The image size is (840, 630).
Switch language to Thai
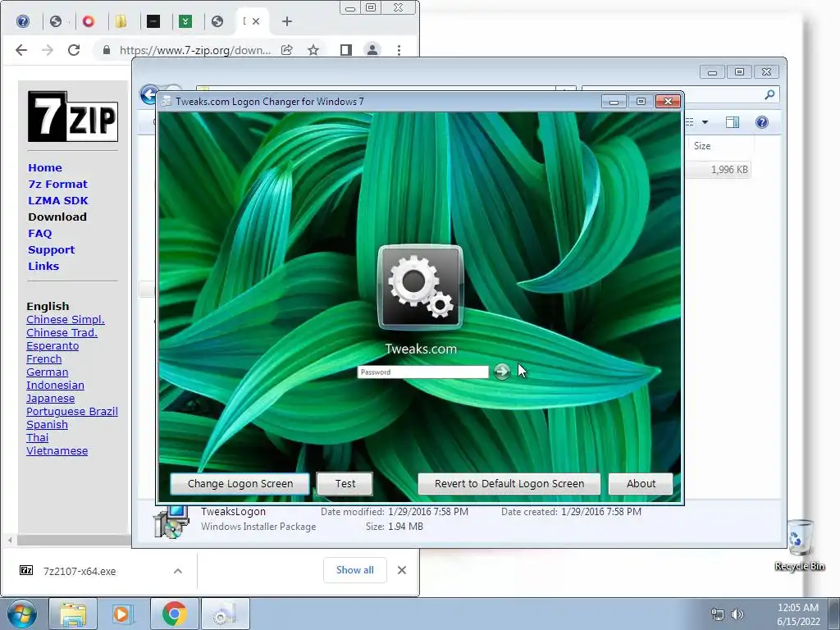[x=37, y=438]
